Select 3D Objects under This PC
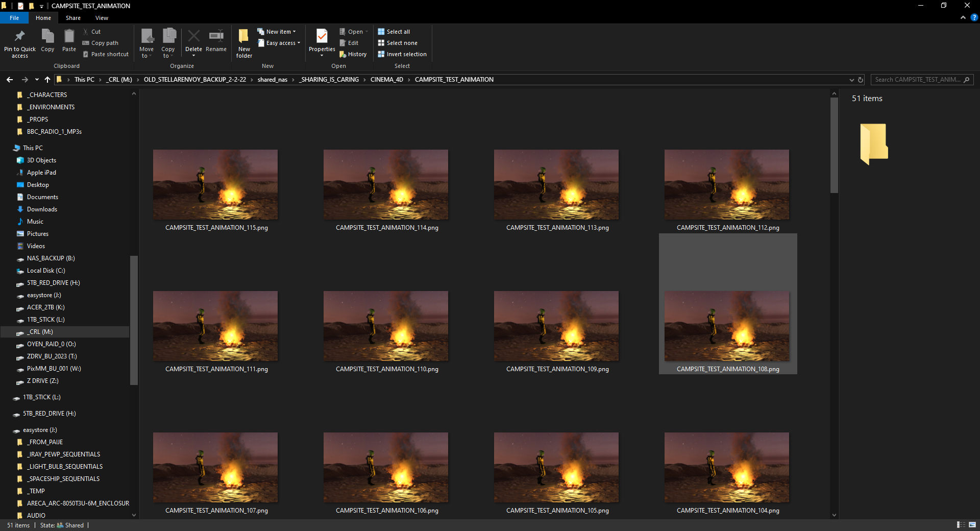Screen dimensions: 980x531 coord(41,160)
